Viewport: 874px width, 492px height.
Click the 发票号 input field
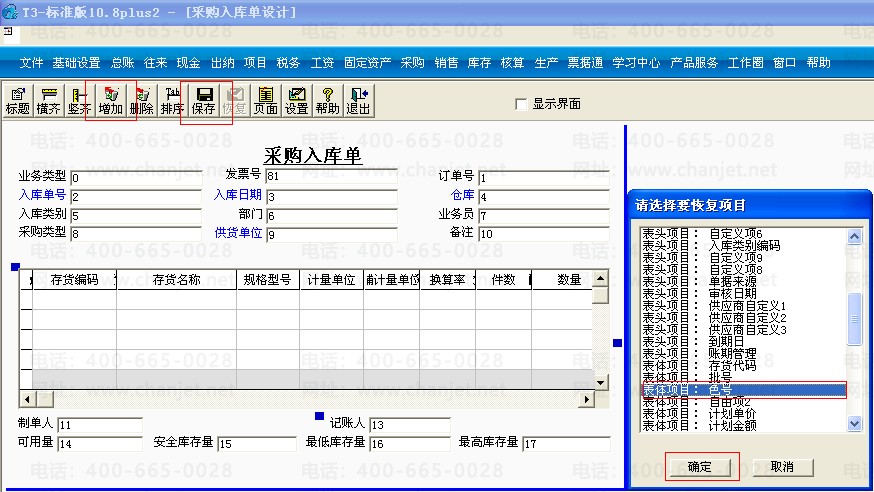click(x=332, y=176)
